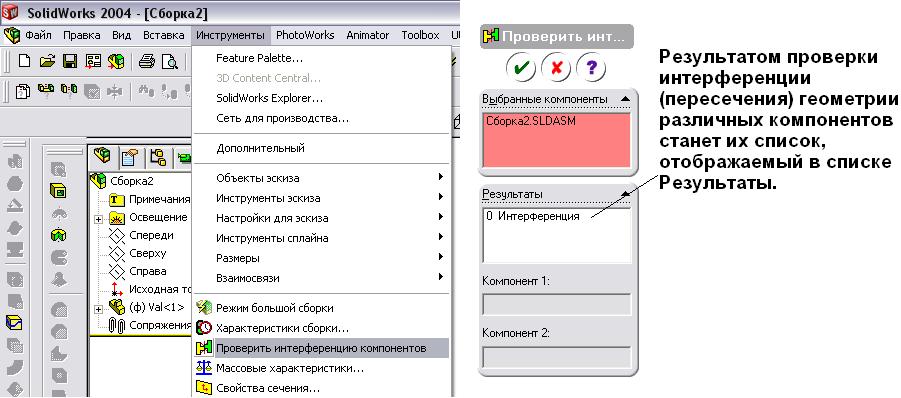
Task: Confirm with the green checkmark OK button
Action: point(521,68)
